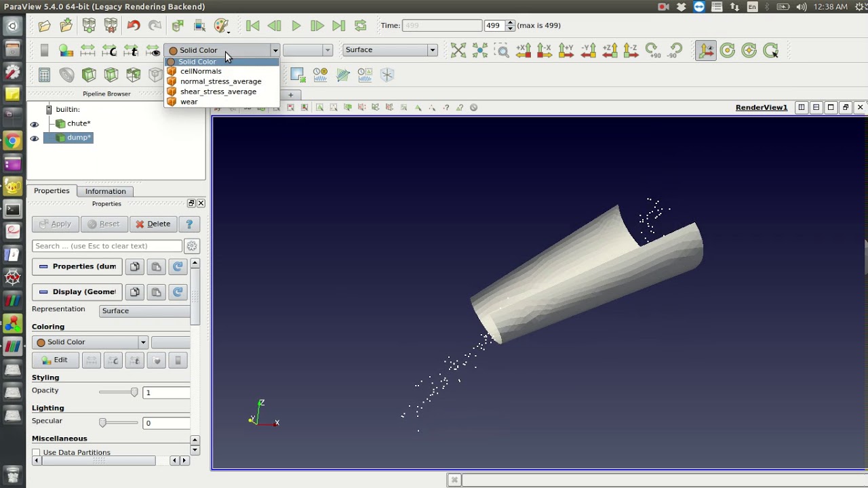Image resolution: width=868 pixels, height=488 pixels.
Task: Set view direction to -Y
Action: tap(588, 50)
